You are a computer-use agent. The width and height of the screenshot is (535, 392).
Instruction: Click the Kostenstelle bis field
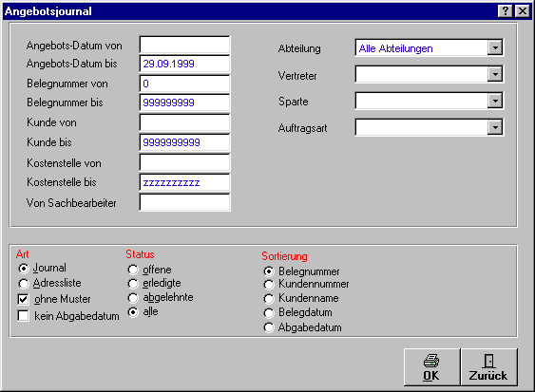(185, 182)
